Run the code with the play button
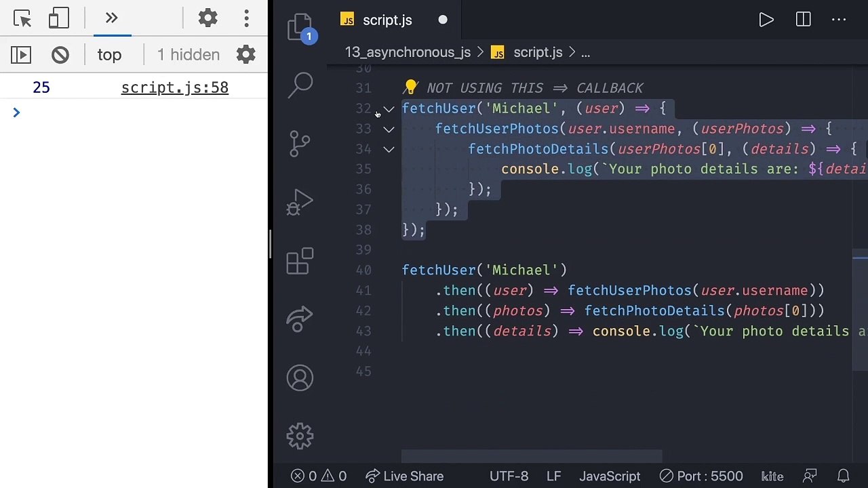The image size is (868, 488). (x=766, y=20)
